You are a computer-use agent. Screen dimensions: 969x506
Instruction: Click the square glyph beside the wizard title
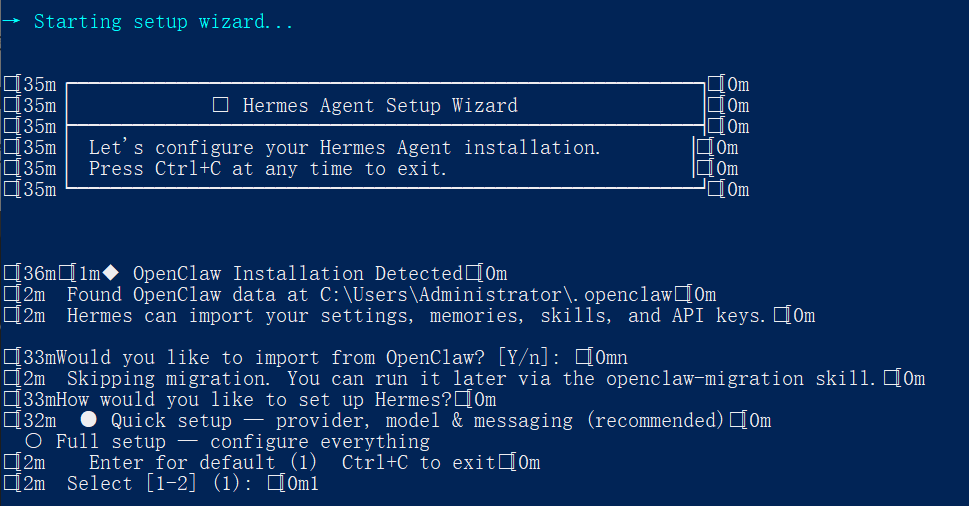click(x=222, y=105)
